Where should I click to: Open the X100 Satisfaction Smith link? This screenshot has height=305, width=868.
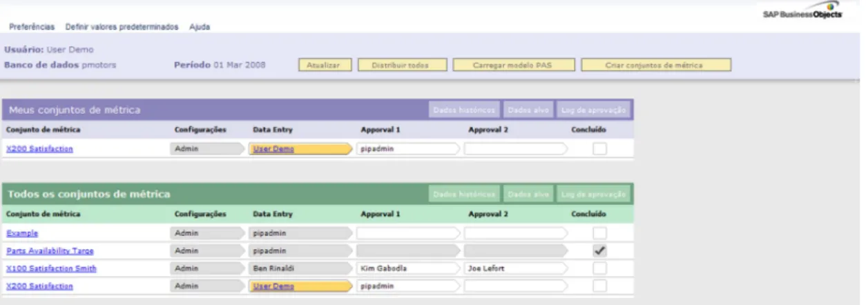click(51, 268)
